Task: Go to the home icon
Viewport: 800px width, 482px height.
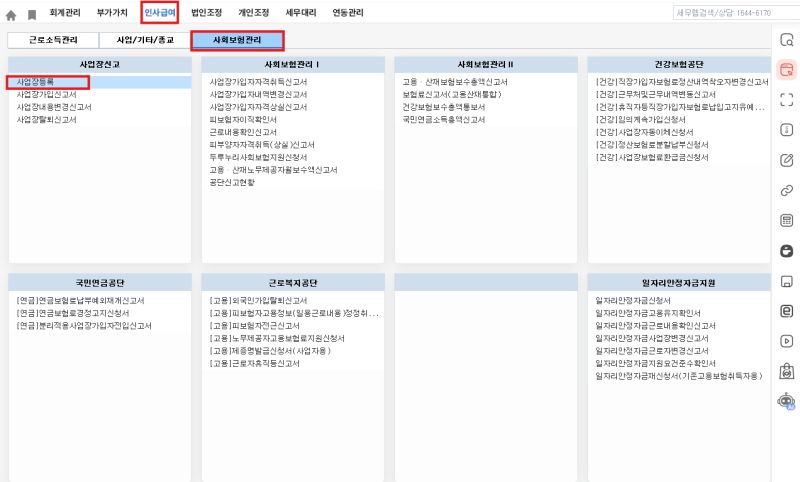Action: tap(11, 15)
